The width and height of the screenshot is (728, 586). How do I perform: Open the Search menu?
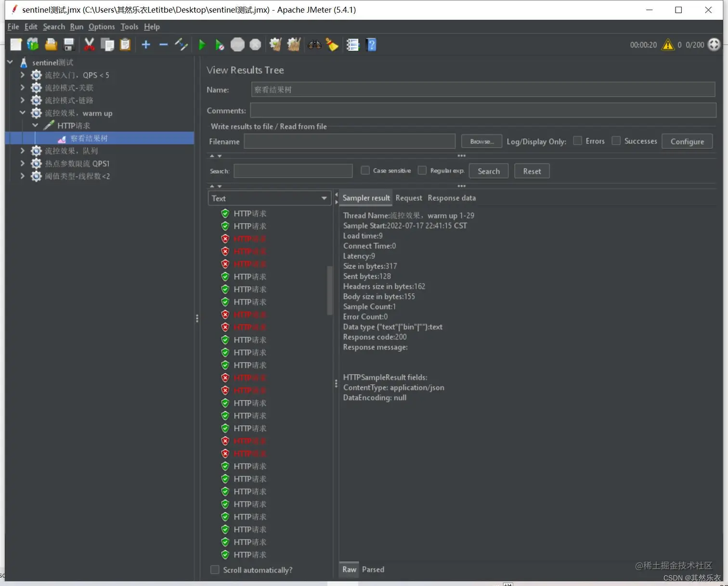[x=53, y=26]
